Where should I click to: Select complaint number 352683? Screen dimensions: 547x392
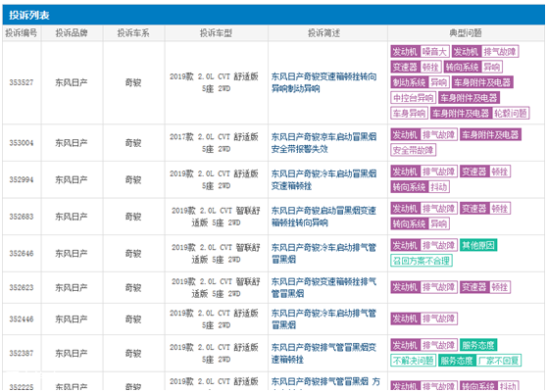(x=22, y=217)
